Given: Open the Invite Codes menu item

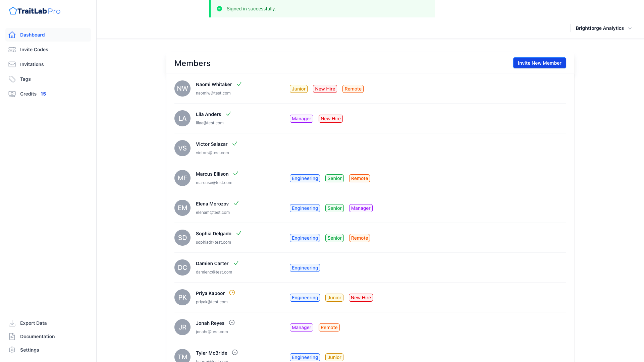Looking at the screenshot, I should [34, 50].
